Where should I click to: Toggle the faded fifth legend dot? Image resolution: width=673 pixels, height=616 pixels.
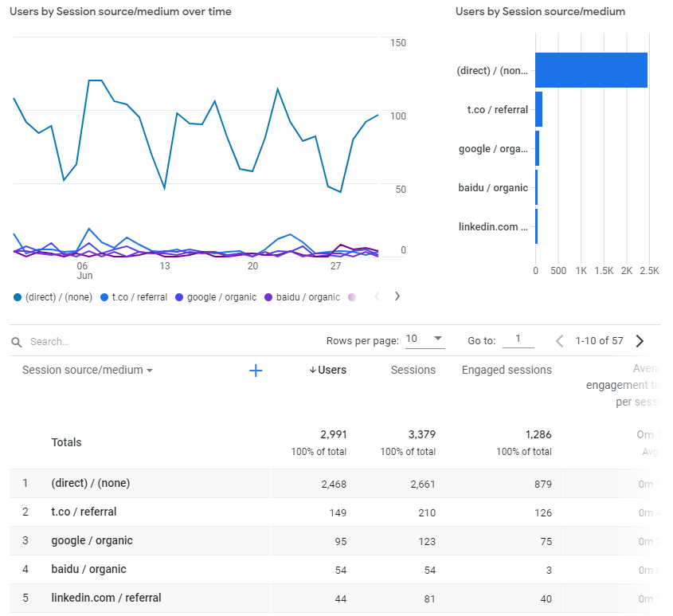[x=352, y=297]
